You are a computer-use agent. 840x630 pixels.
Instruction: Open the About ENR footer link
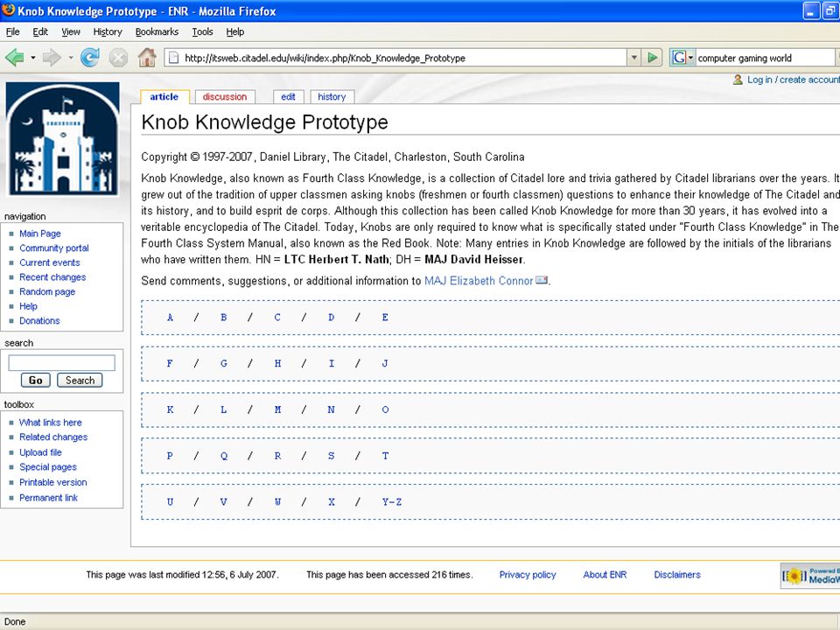pyautogui.click(x=605, y=575)
